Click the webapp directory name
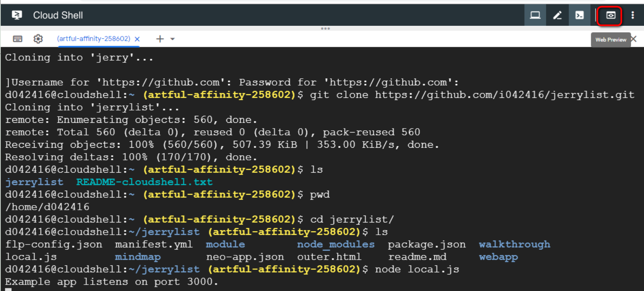The height and width of the screenshot is (291, 644). 498,257
